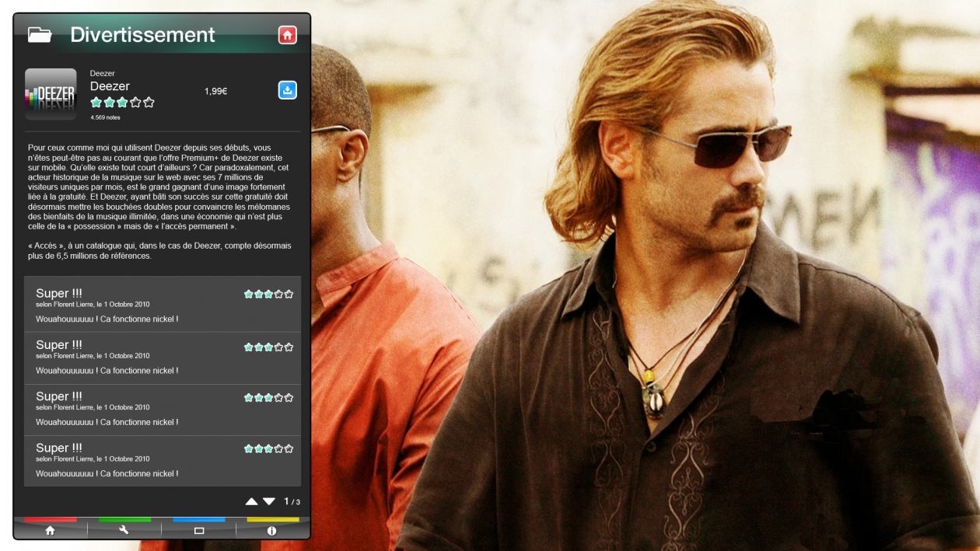Download the Deezer app
Screen dimensions: 980x551
click(287, 90)
